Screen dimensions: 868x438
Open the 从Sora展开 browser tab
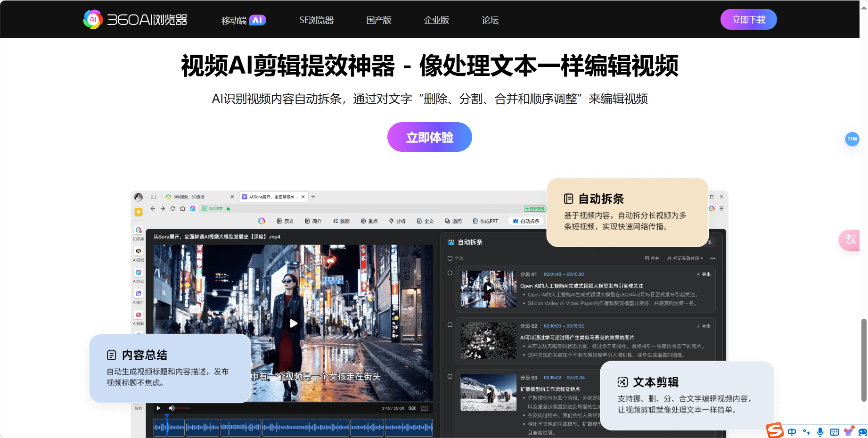[x=273, y=197]
